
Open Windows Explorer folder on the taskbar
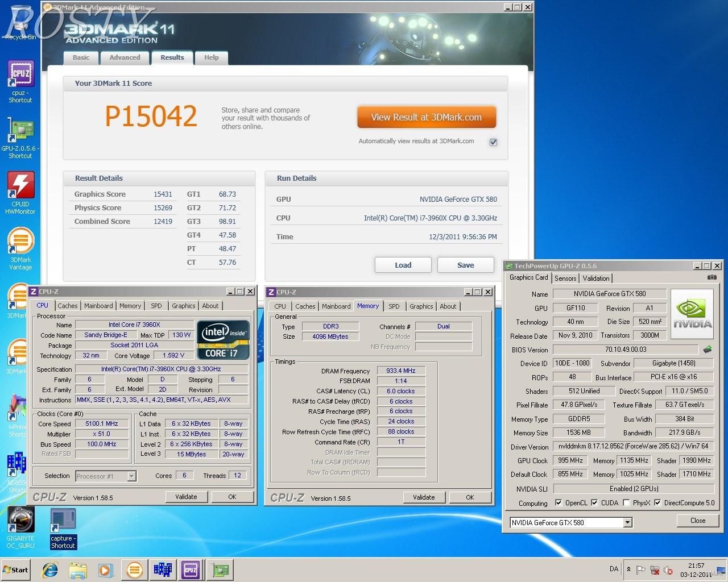pos(78,569)
